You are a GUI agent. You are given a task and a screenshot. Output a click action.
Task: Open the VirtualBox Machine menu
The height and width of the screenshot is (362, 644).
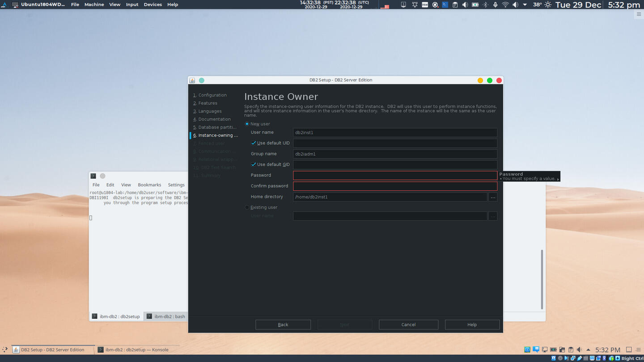click(94, 4)
